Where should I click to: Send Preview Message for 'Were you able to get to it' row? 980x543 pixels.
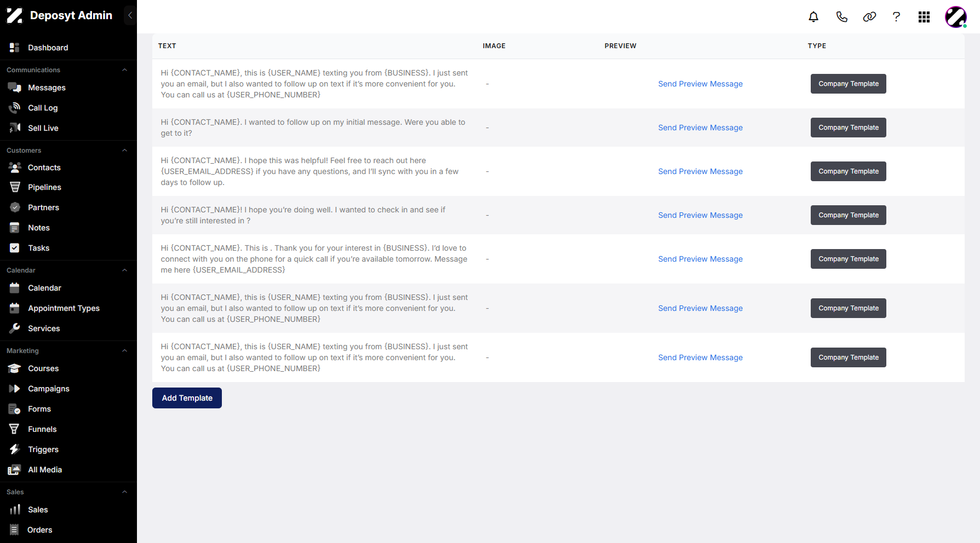[700, 128]
